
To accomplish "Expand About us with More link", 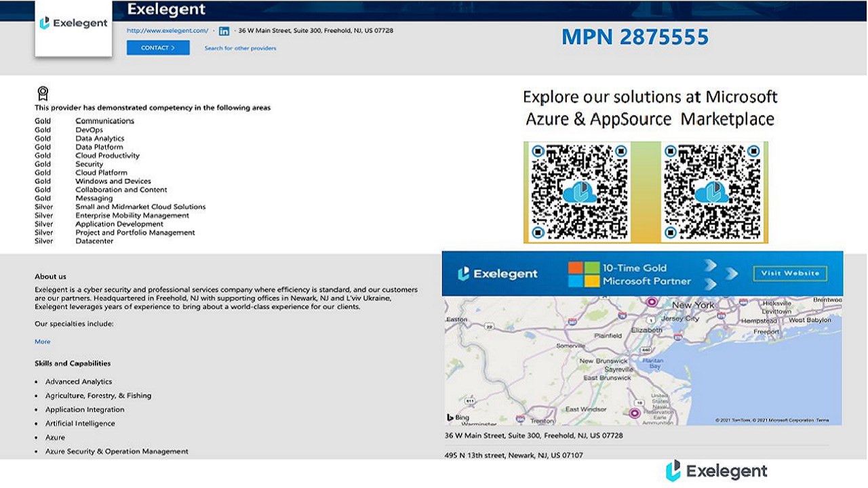I will click(x=43, y=342).
